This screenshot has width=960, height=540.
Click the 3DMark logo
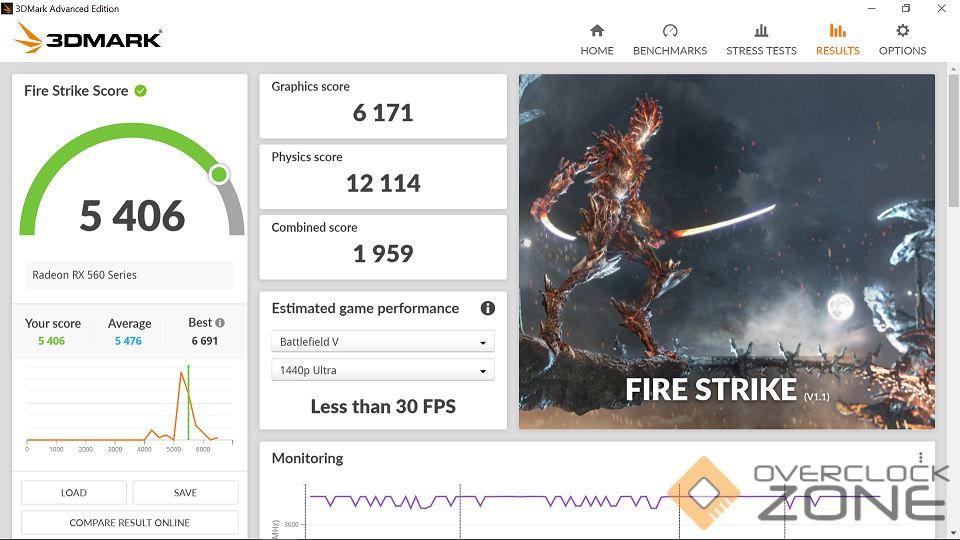[x=88, y=38]
